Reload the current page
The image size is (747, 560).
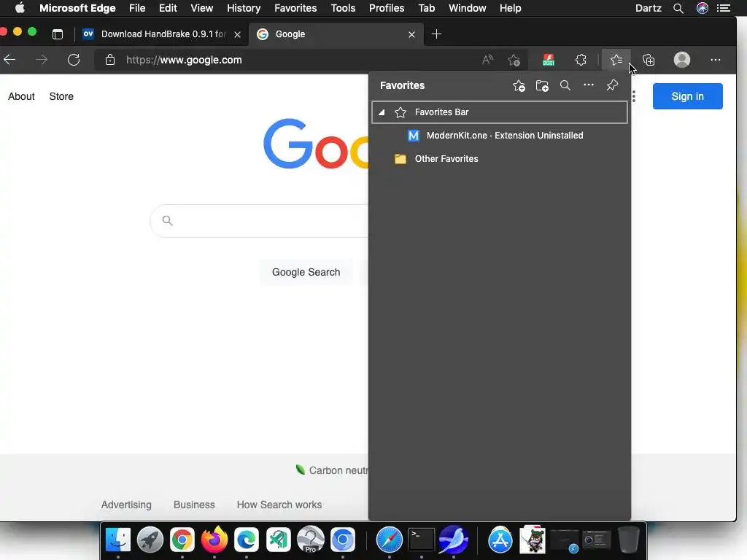tap(74, 60)
